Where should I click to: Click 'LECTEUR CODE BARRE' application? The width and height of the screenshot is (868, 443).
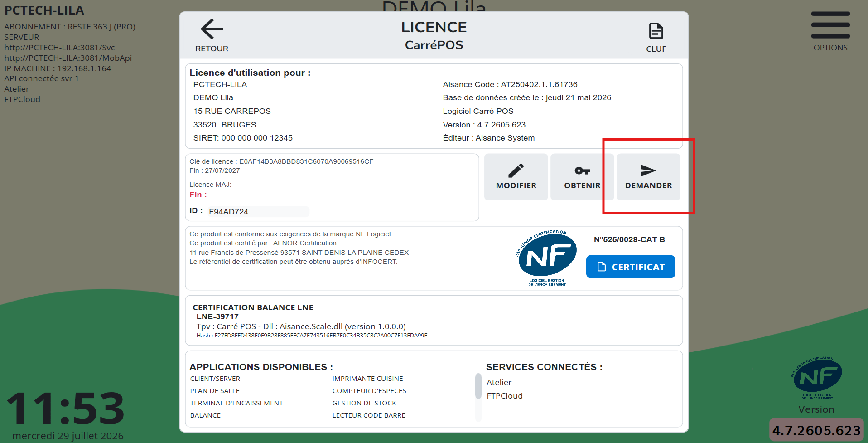click(369, 415)
